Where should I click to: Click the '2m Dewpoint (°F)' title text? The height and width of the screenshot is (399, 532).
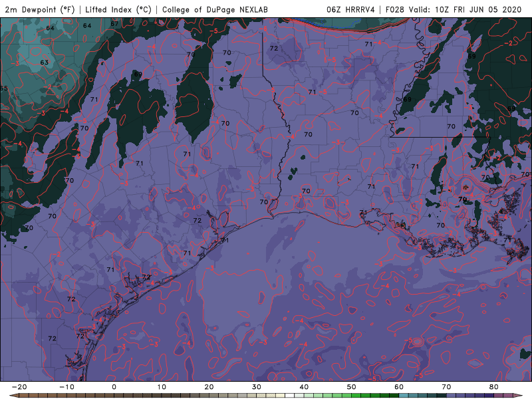[x=40, y=9]
